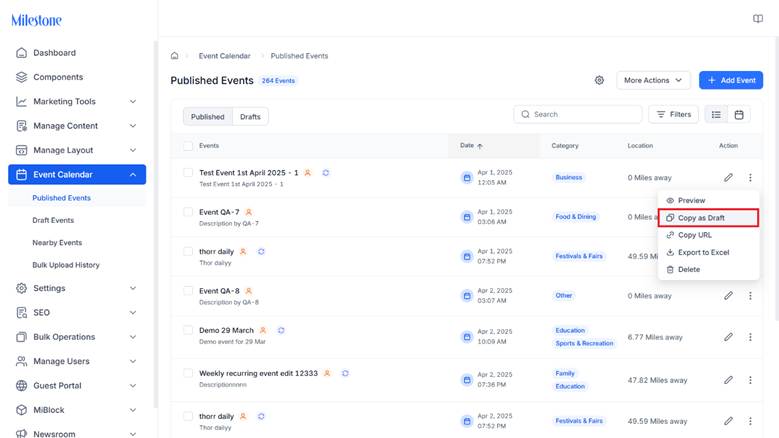The height and width of the screenshot is (438, 779).
Task: Expand Manage Content menu
Action: point(77,126)
